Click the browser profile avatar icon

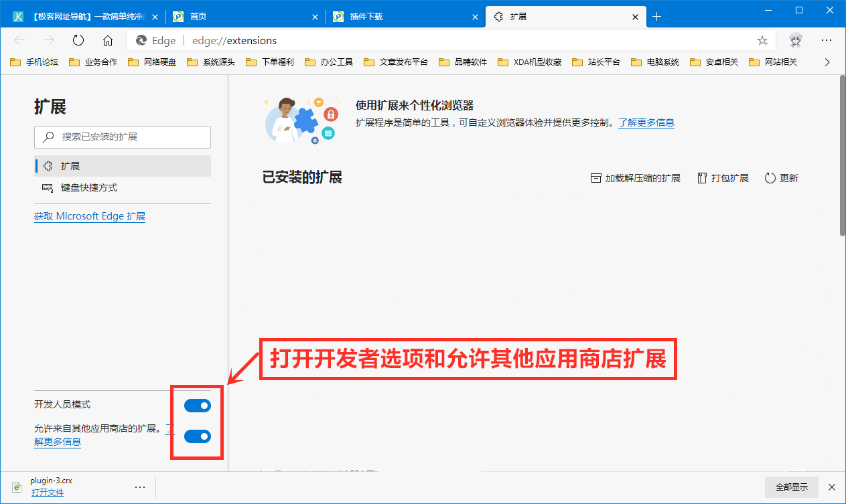click(795, 40)
